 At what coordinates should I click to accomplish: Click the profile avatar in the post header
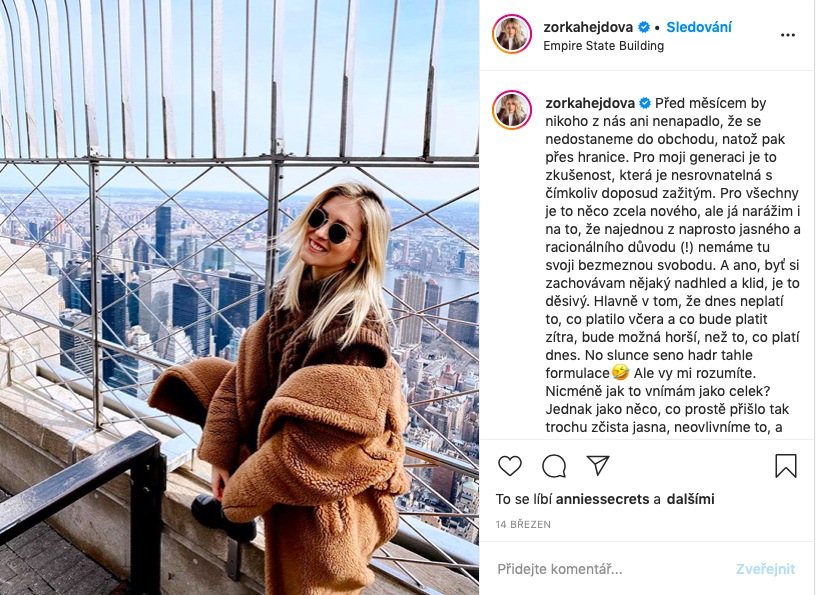(512, 34)
